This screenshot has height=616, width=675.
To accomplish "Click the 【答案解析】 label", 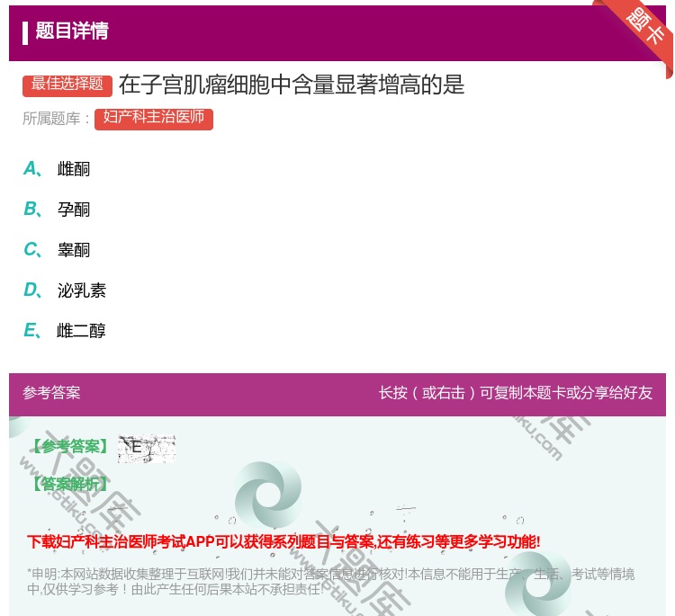I will click(x=70, y=485).
